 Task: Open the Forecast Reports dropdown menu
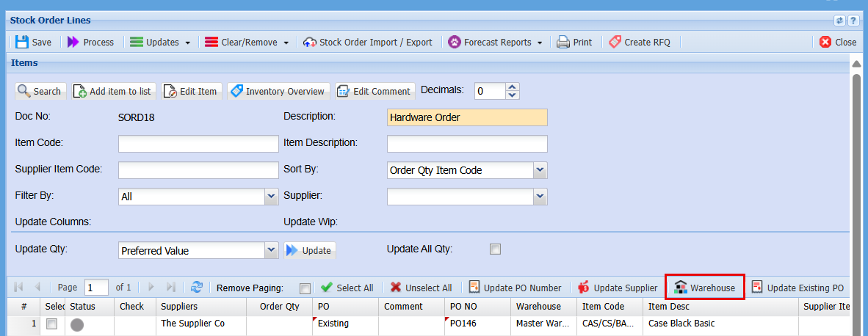496,42
